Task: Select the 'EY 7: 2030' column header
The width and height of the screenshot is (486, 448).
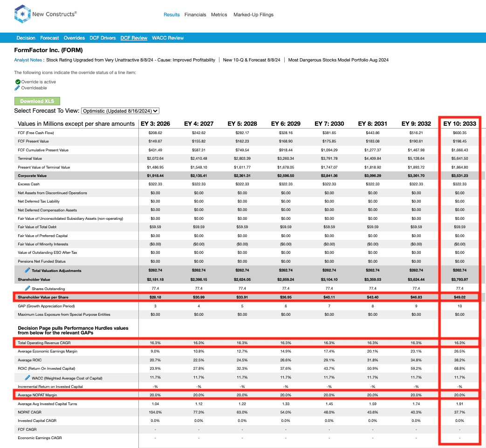Action: pos(329,123)
